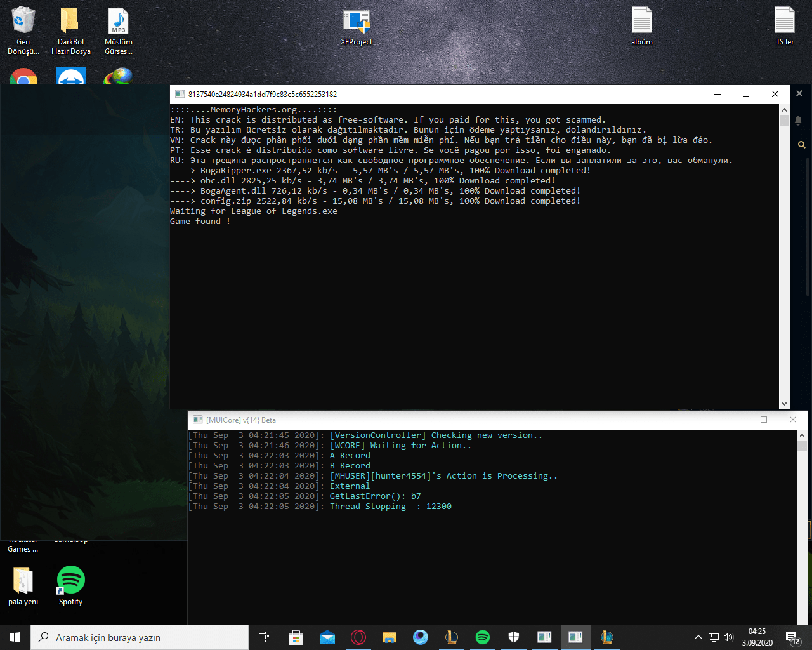Image resolution: width=812 pixels, height=650 pixels.
Task: Click the BogaAgent.dll download line
Action: (x=376, y=191)
